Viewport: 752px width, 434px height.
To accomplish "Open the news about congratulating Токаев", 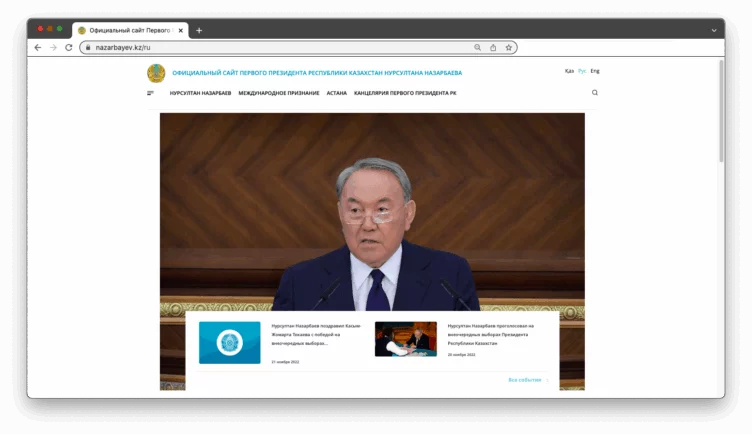I will tap(316, 334).
